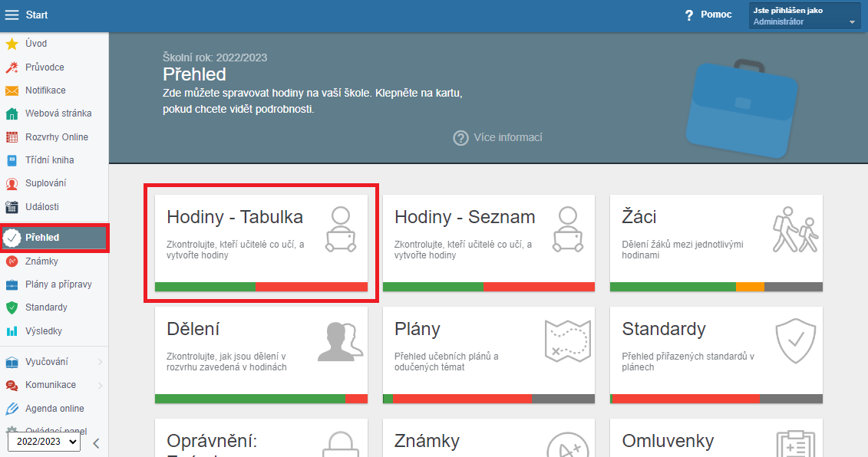This screenshot has width=868, height=457.
Task: Open Události in the sidebar
Action: [42, 207]
